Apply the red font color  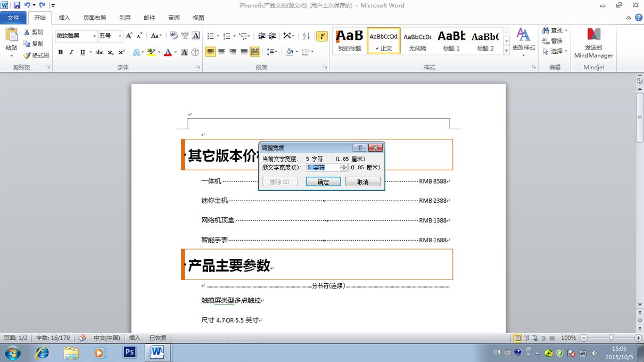168,52
